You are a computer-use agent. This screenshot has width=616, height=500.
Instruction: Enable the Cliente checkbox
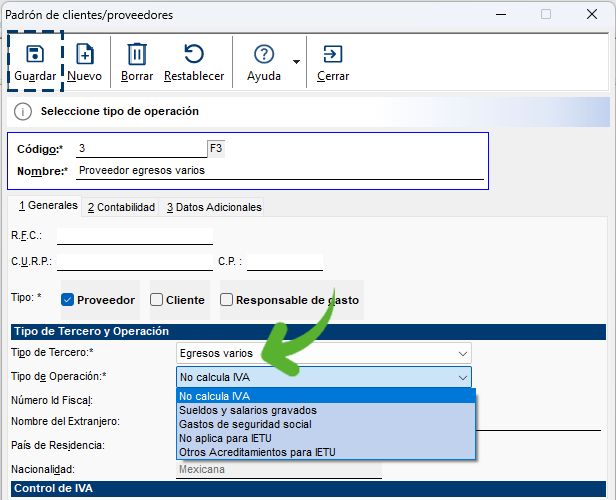point(157,300)
